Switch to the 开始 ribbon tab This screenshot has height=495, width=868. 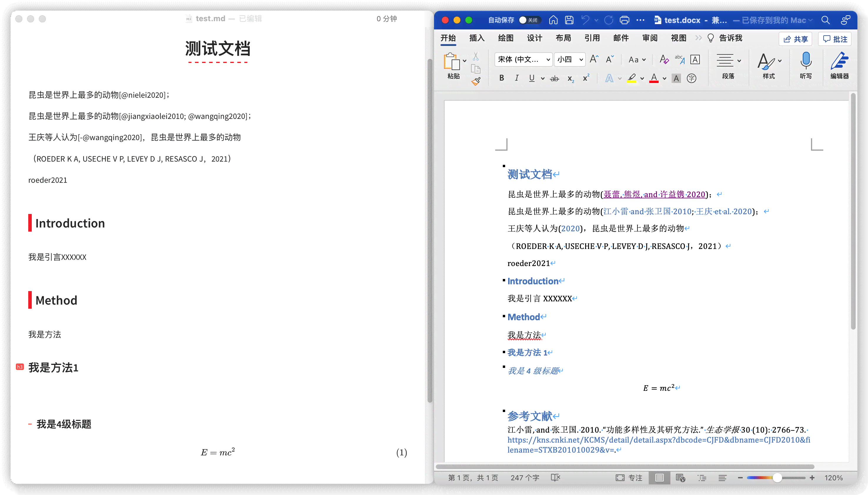(x=448, y=38)
